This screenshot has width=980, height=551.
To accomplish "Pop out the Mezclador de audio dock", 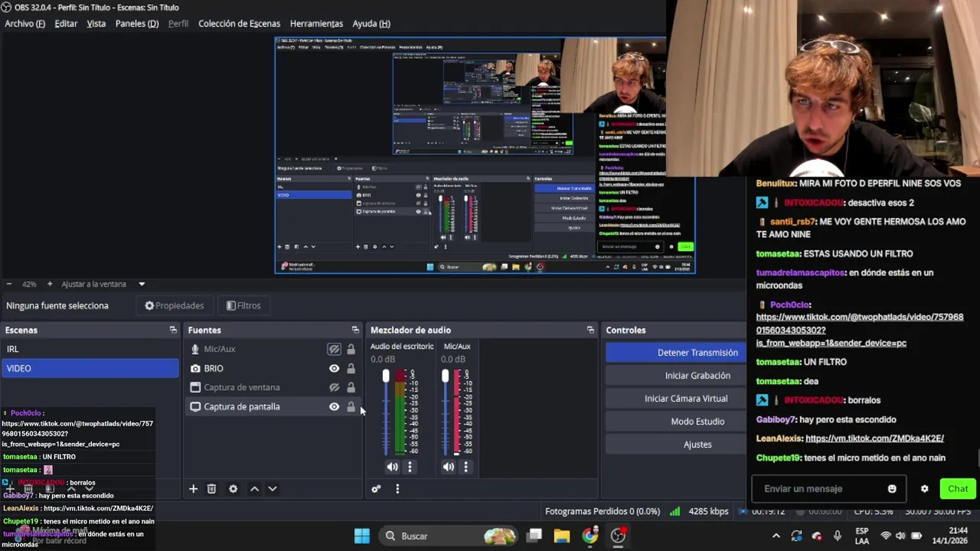I will pos(590,330).
